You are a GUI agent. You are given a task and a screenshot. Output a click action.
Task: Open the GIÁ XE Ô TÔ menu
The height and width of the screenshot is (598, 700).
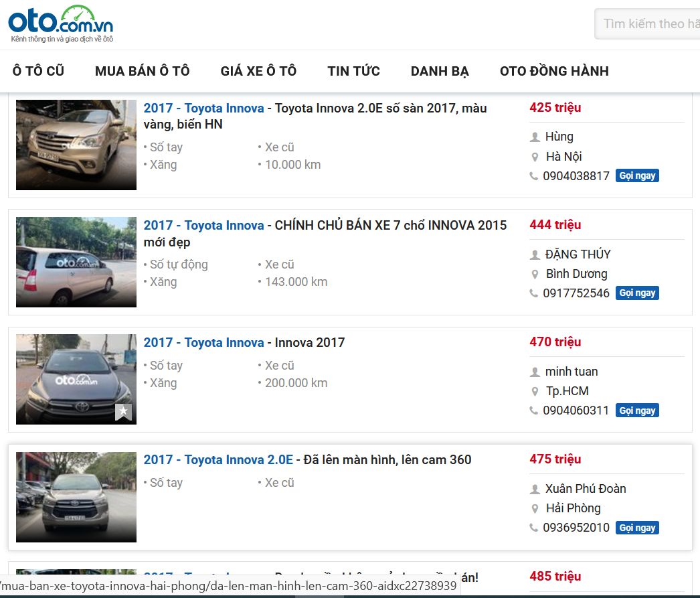coord(258,71)
